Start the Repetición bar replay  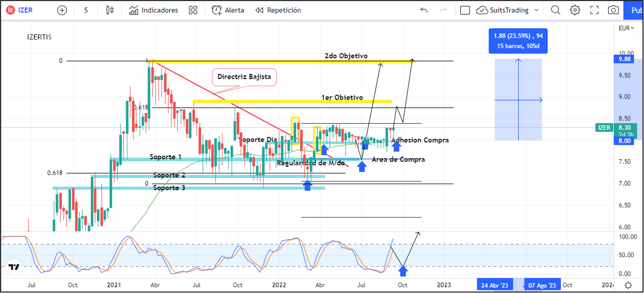278,10
